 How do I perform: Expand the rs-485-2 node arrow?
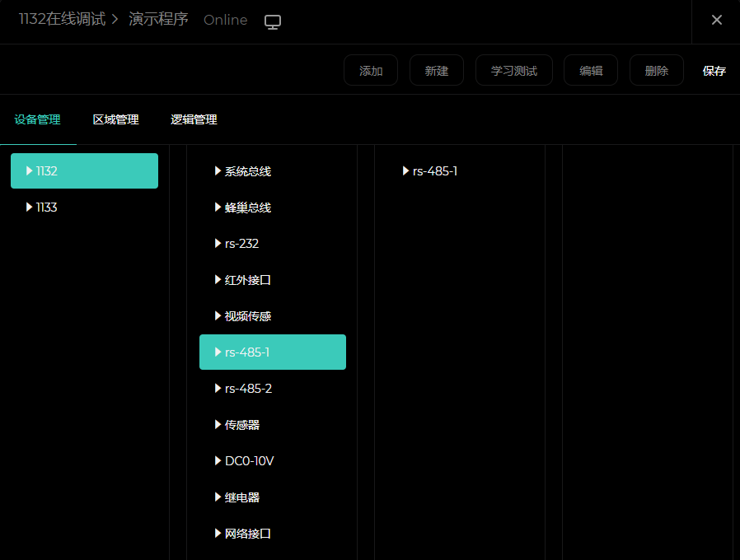point(218,388)
